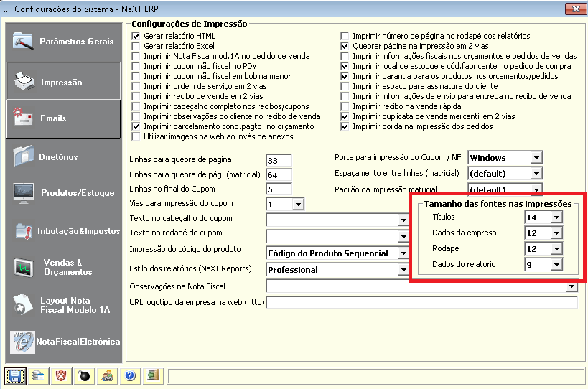Click the black bomb icon

84,376
